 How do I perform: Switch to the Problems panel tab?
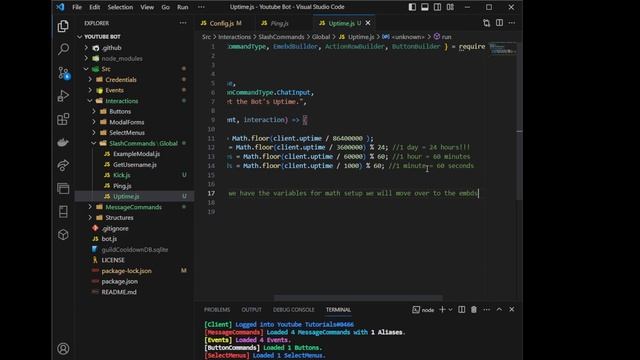[x=217, y=309]
